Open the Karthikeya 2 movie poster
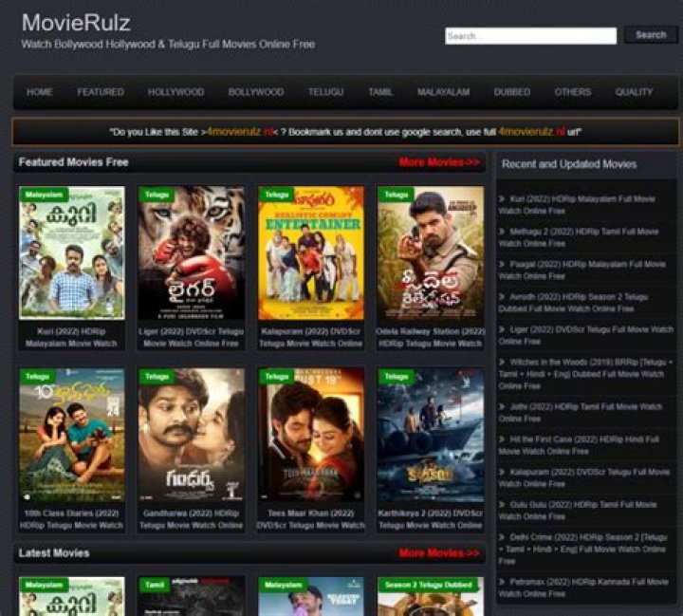This screenshot has width=683, height=616. [x=430, y=436]
